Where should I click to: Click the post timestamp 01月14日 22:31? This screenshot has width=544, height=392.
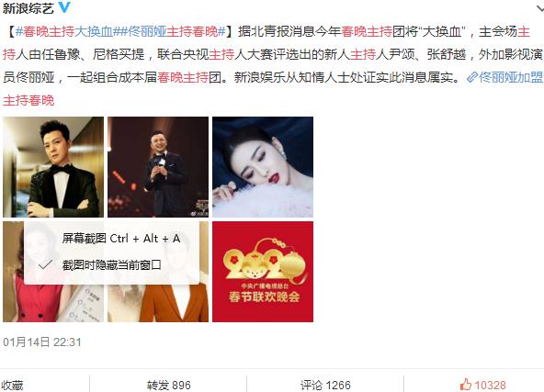[42, 342]
